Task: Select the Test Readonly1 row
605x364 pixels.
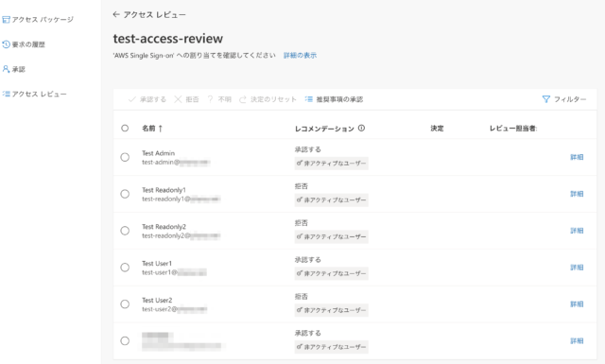Action: point(125,194)
